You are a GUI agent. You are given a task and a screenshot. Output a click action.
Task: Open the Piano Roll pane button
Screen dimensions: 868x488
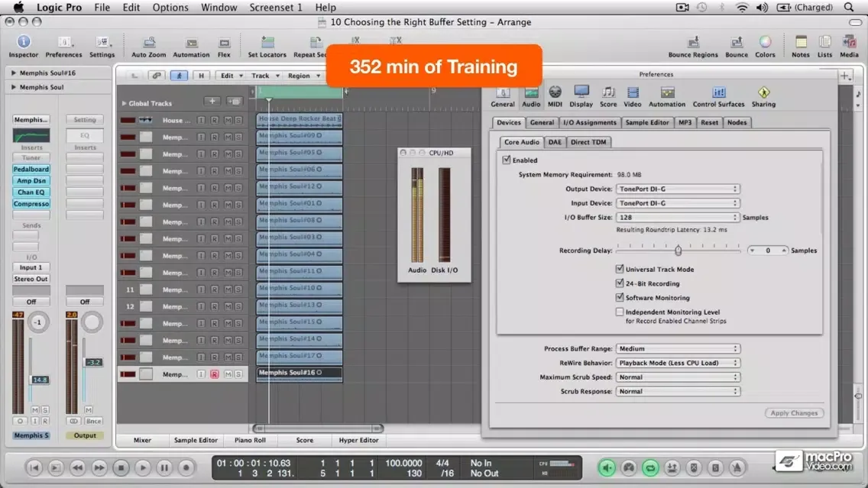pyautogui.click(x=250, y=441)
